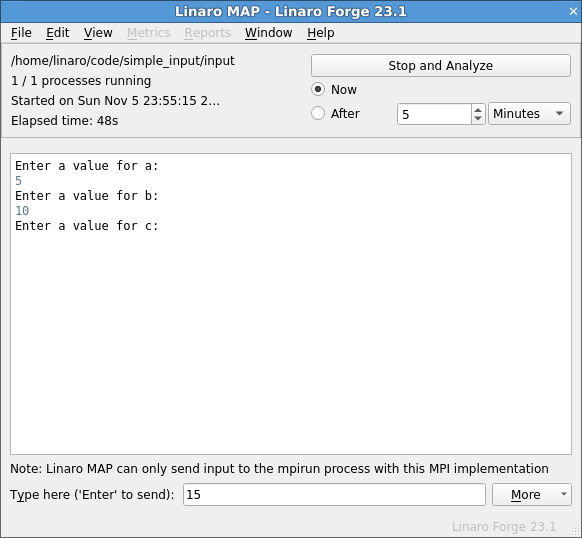
Task: Click the time value field showing 5
Action: click(x=434, y=114)
